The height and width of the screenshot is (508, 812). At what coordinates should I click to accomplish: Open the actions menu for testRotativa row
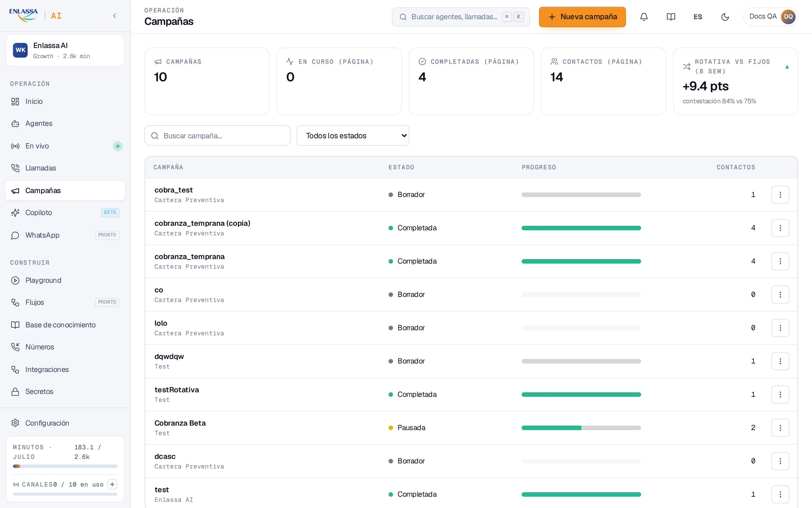[x=780, y=395]
